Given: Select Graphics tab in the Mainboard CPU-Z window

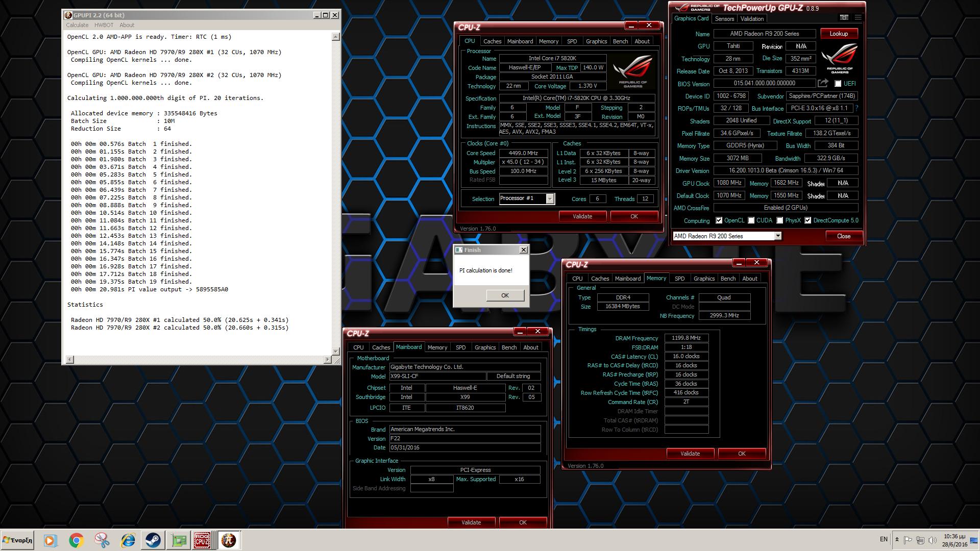Looking at the screenshot, I should [485, 347].
